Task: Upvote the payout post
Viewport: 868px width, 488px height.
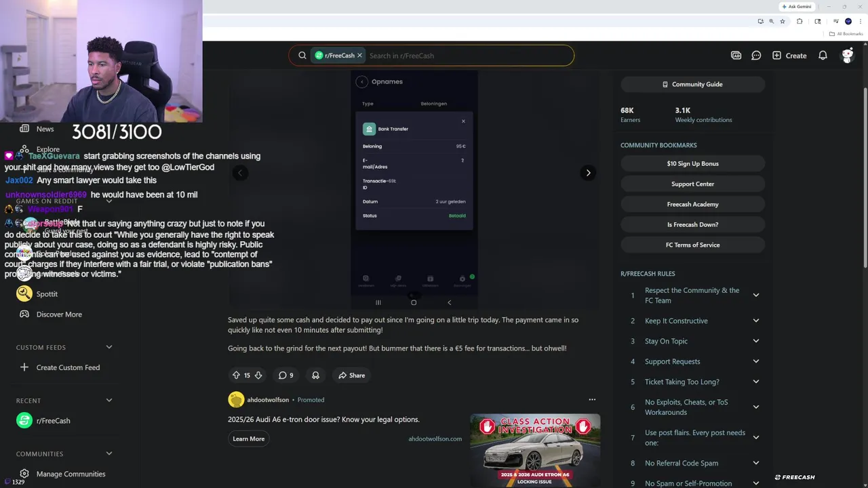Action: 236,375
